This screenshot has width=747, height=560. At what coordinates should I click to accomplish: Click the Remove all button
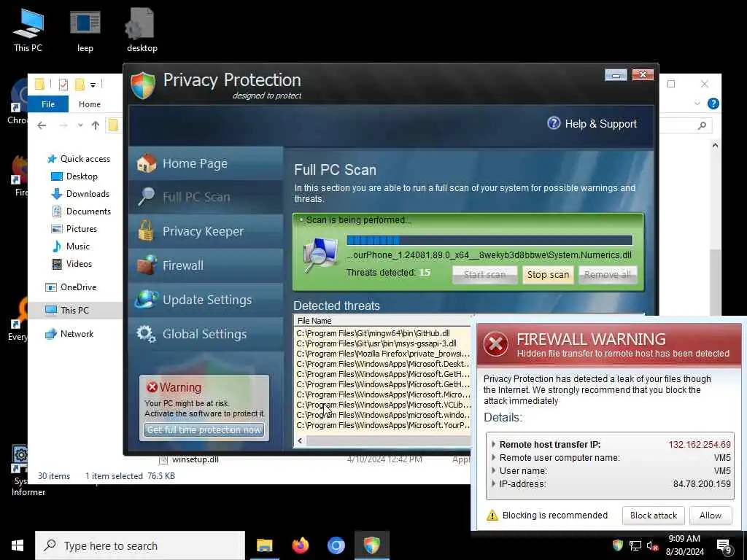tap(608, 275)
